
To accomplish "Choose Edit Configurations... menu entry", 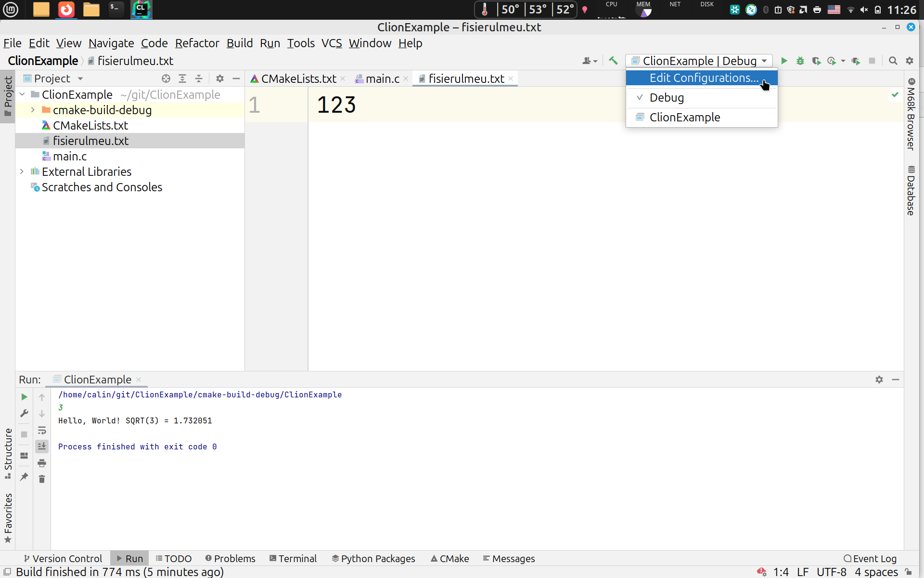I will point(703,78).
